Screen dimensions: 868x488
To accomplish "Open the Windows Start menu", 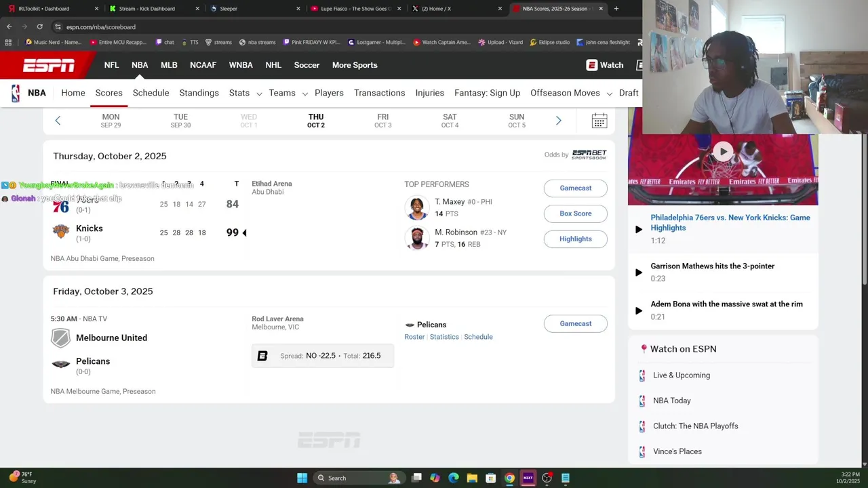I will click(x=302, y=478).
